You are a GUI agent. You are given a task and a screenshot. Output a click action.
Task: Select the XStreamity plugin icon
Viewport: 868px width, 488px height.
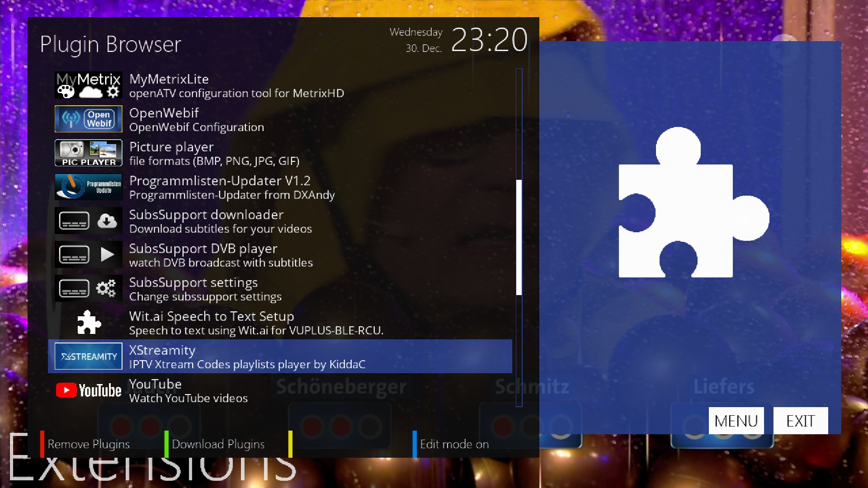(88, 356)
